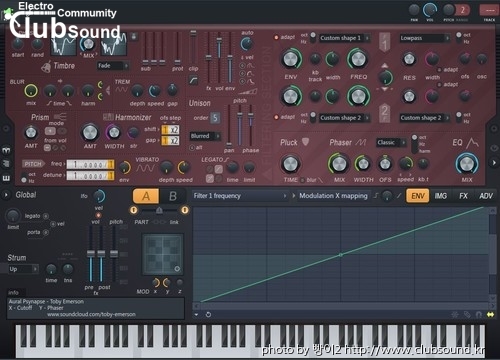Viewport: 500px width, 360px height.
Task: Click the Phaser waveform icon
Action: click(361, 143)
